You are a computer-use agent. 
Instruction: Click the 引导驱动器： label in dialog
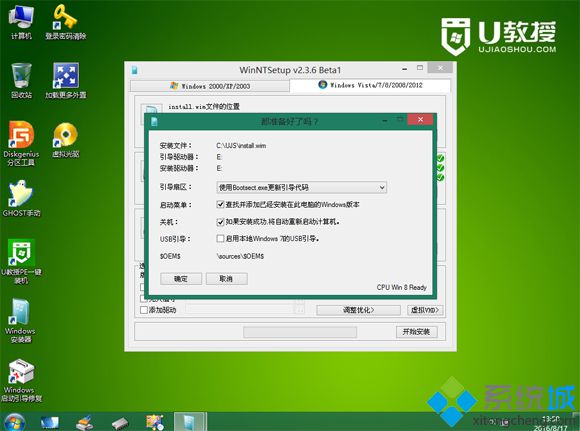click(179, 157)
